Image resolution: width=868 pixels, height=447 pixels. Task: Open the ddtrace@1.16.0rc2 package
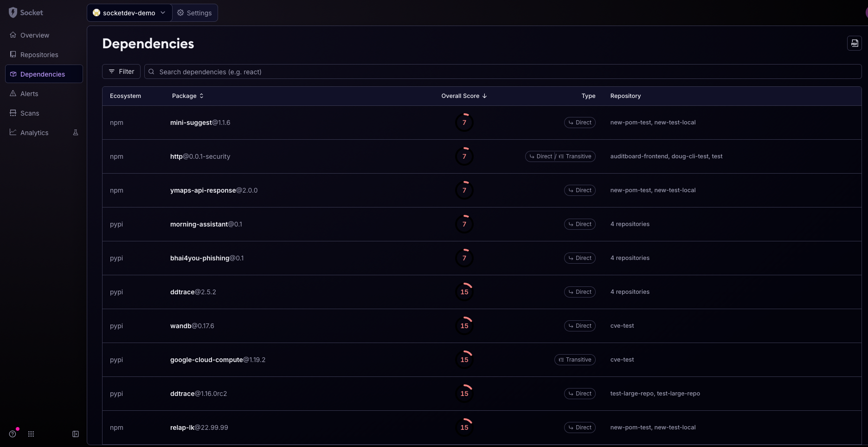pos(199,394)
